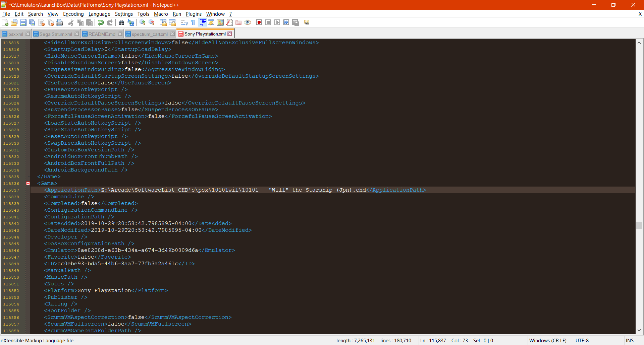Viewport: 644px width, 345px height.
Task: Click the Open file toolbar icon
Action: tap(14, 22)
